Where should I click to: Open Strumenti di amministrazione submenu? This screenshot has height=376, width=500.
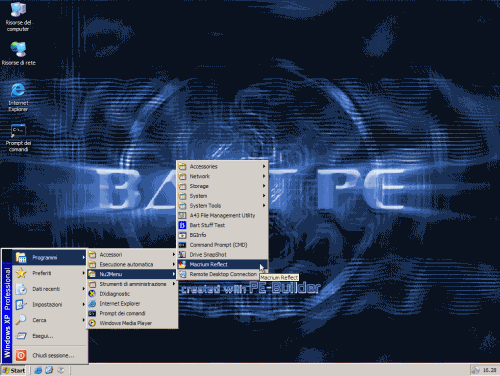pyautogui.click(x=132, y=284)
